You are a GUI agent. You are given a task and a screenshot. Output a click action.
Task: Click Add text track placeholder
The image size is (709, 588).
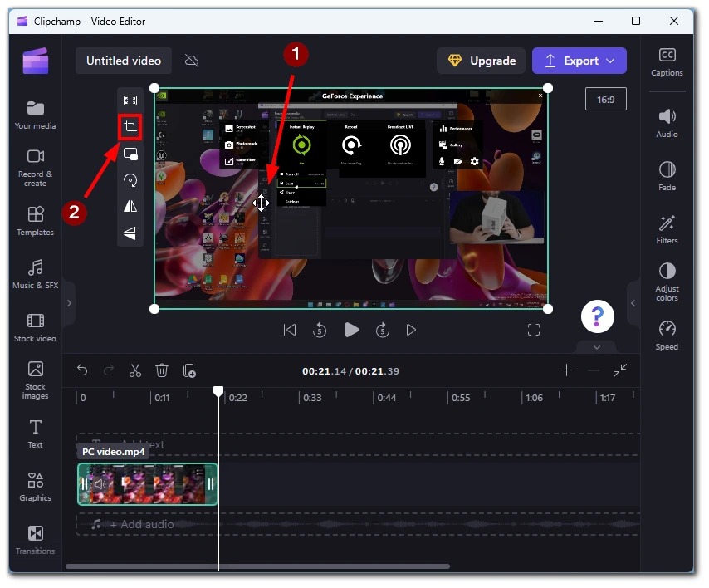tap(357, 444)
